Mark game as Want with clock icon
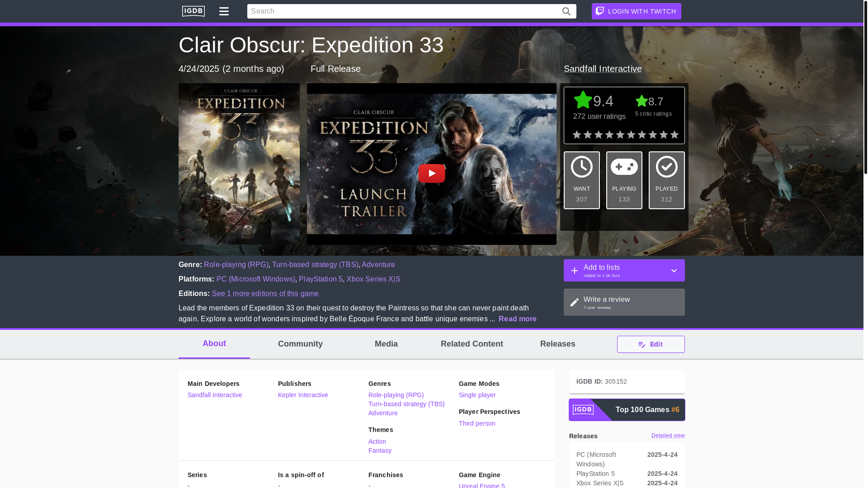Image resolution: width=868 pixels, height=488 pixels. [582, 180]
